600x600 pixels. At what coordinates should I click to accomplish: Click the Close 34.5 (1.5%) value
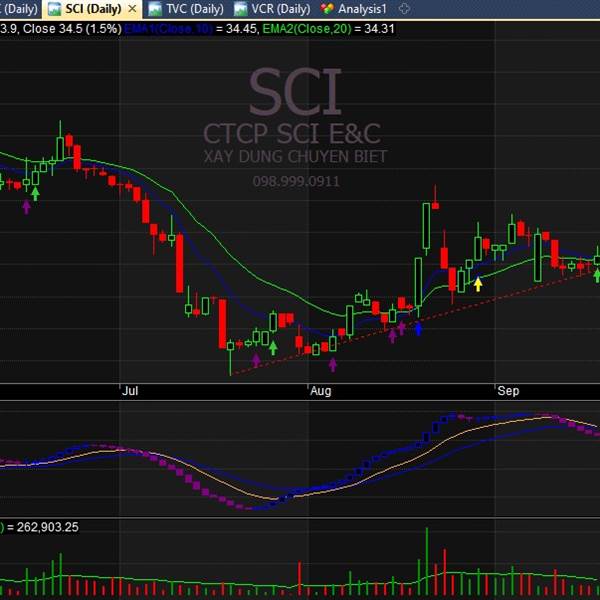[72, 29]
